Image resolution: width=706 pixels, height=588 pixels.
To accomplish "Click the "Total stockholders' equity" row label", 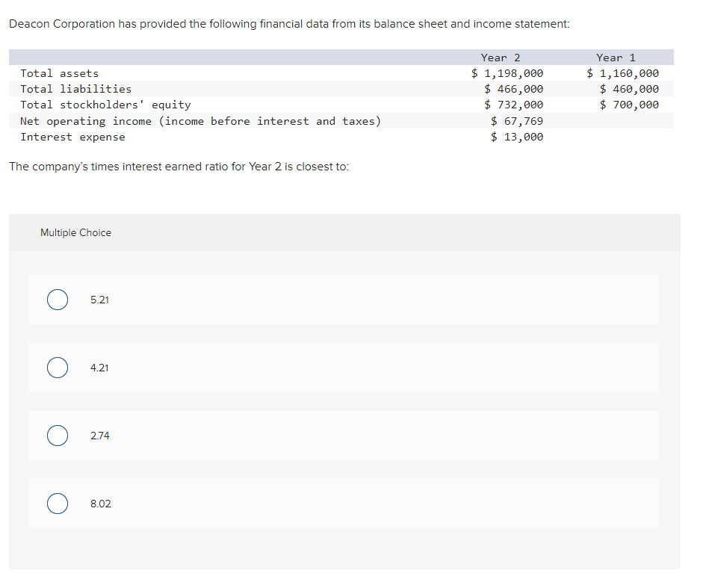I will (105, 105).
